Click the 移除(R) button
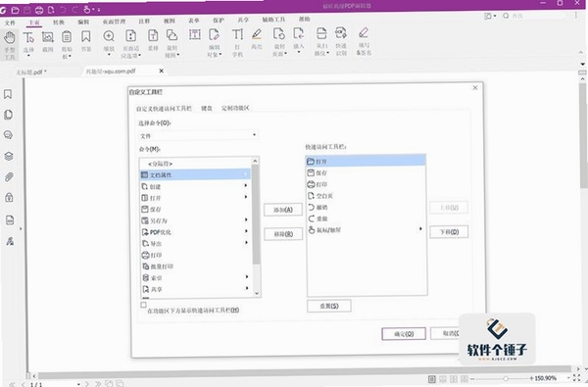Viewport: 588px width, 387px height. tap(283, 234)
